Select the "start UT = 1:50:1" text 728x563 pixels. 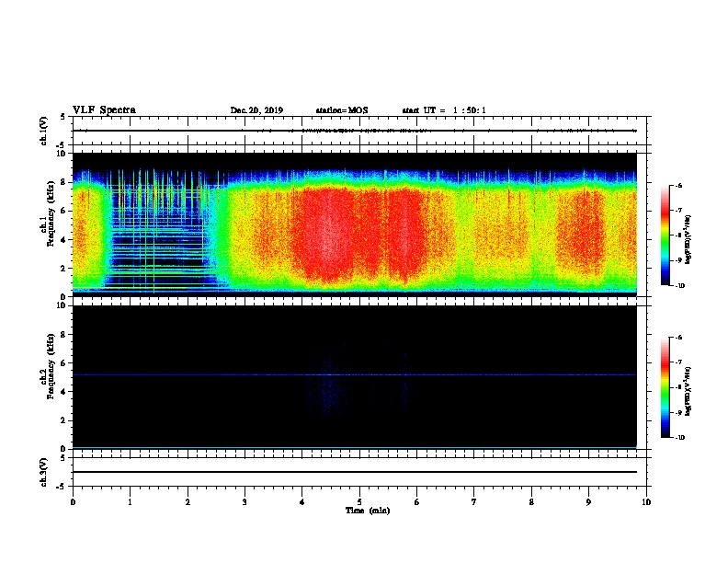click(x=444, y=110)
